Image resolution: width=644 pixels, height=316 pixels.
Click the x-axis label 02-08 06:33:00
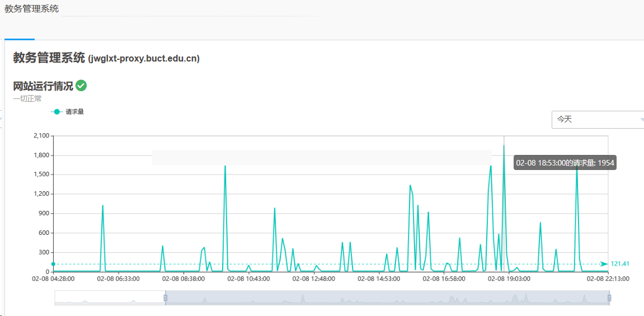pyautogui.click(x=118, y=278)
